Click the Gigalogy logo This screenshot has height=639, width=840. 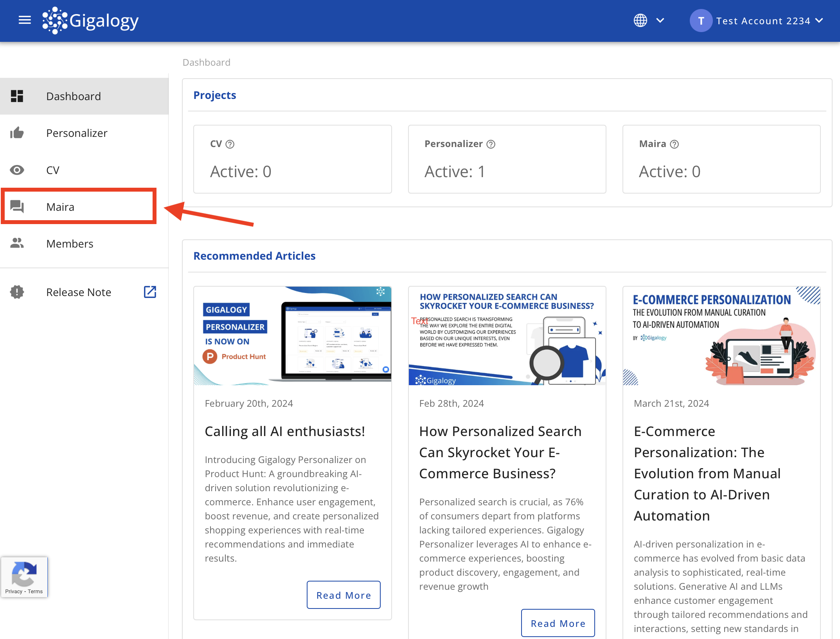tap(91, 21)
